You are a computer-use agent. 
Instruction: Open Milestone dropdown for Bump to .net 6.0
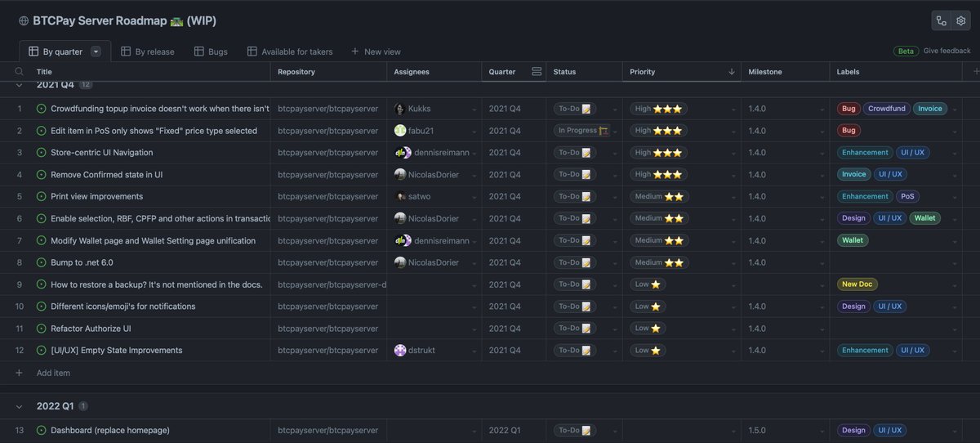(822, 263)
